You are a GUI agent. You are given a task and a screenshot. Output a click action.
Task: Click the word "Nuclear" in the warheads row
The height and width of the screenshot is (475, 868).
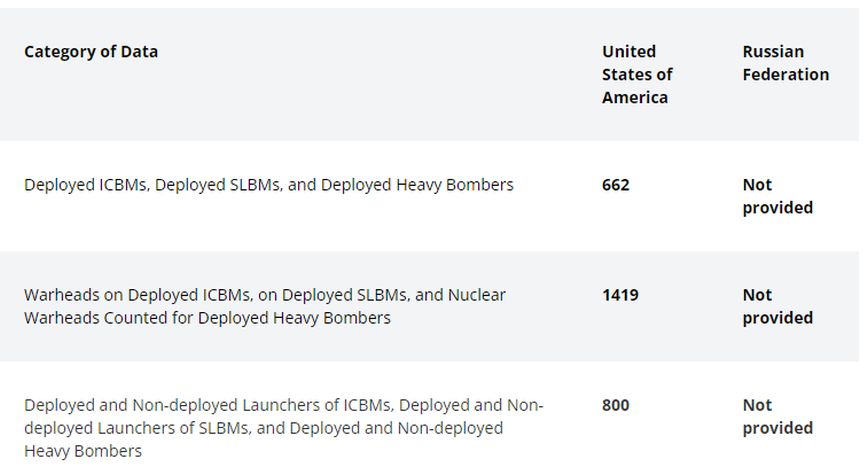click(x=477, y=295)
